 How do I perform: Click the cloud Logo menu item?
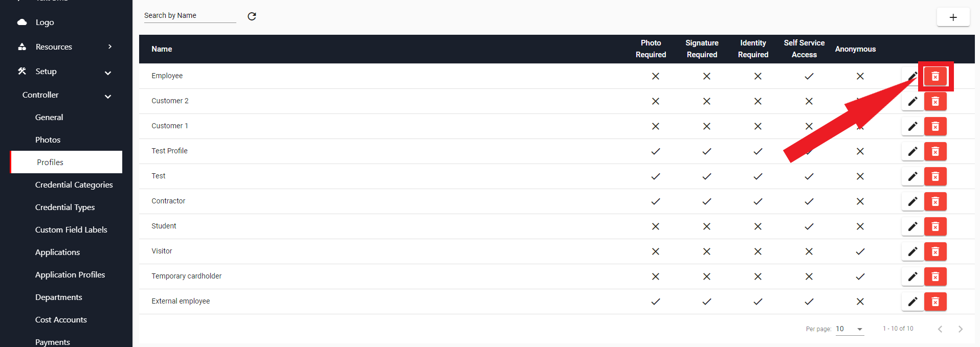(x=44, y=22)
